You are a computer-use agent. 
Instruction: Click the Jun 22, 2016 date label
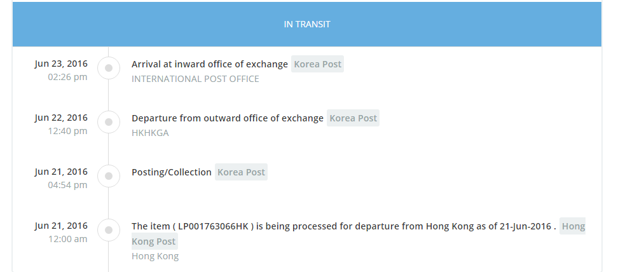click(x=61, y=118)
